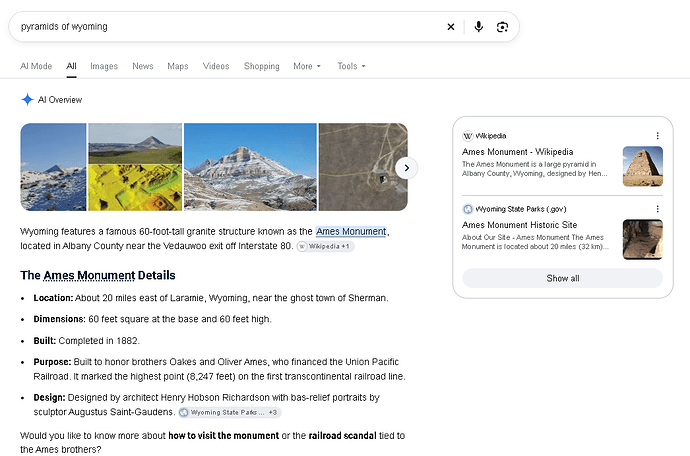Open the green field with distant peak thumbnail
The width and height of the screenshot is (690, 456).
pos(135,143)
